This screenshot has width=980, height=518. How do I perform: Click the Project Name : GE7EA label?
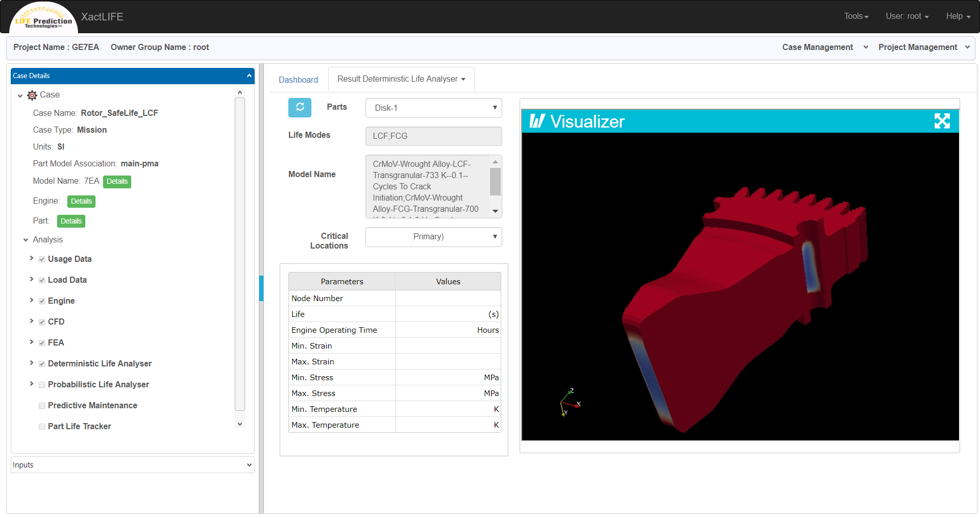[x=56, y=47]
